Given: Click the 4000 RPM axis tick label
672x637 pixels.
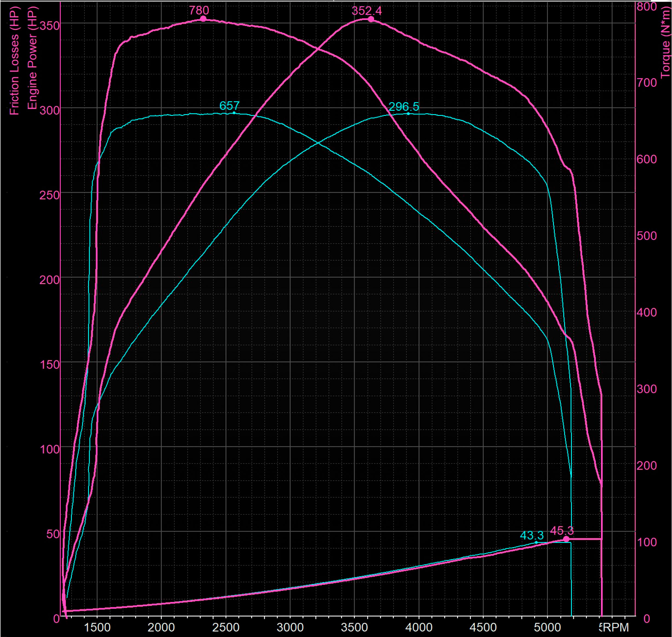Looking at the screenshot, I should click(418, 627).
